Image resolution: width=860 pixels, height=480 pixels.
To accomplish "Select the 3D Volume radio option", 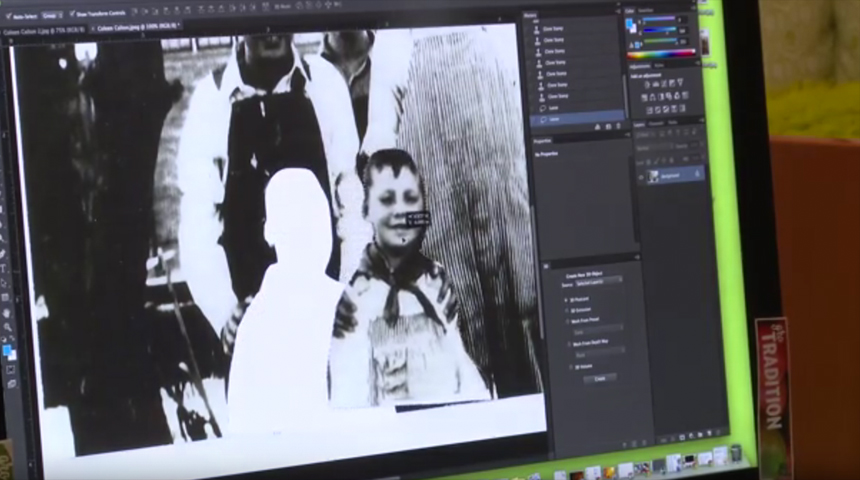I will (x=571, y=367).
